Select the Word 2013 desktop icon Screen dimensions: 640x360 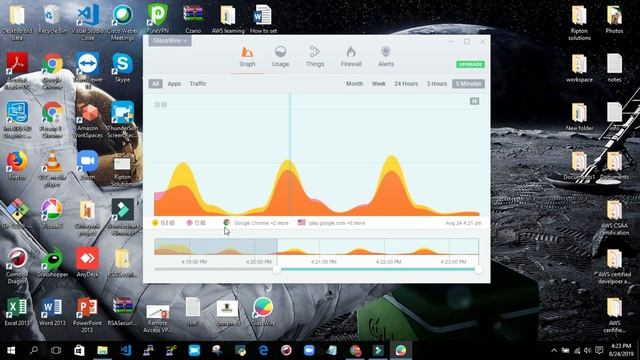[x=52, y=312]
